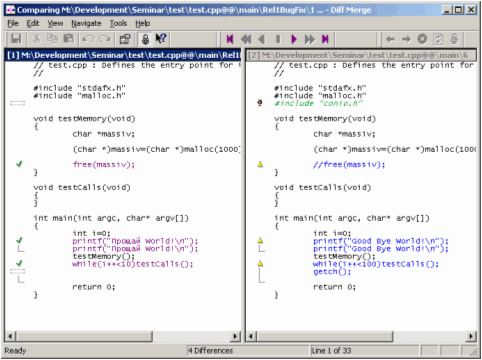Screen dimensions: 482x360
Task: Click the "Ready" status bar text
Action: [15, 350]
